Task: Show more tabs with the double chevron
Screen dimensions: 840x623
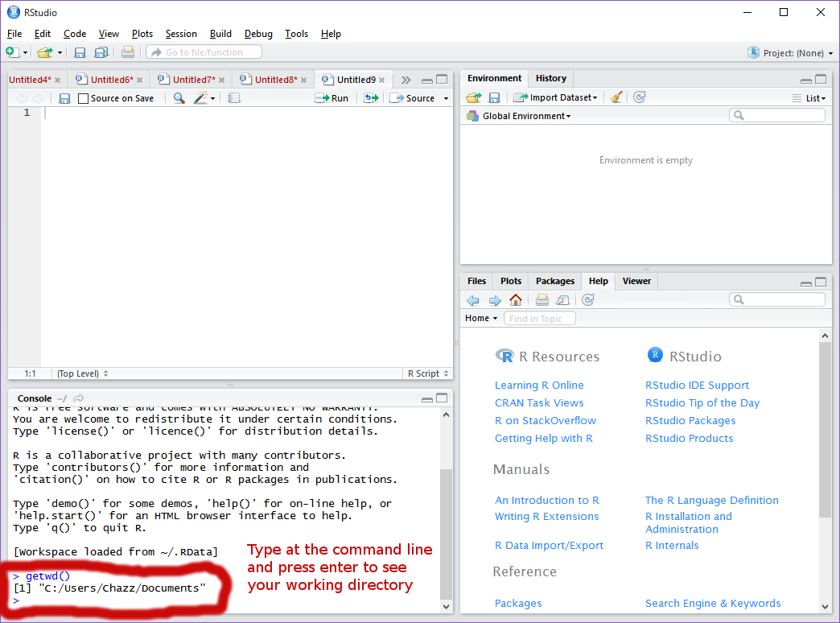Action: [x=406, y=80]
